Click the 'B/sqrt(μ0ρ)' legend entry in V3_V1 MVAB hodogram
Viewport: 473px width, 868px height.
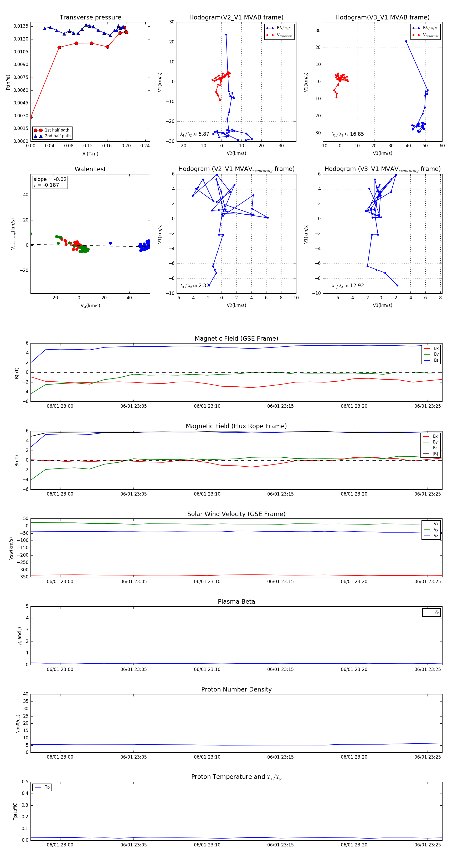tap(425, 28)
